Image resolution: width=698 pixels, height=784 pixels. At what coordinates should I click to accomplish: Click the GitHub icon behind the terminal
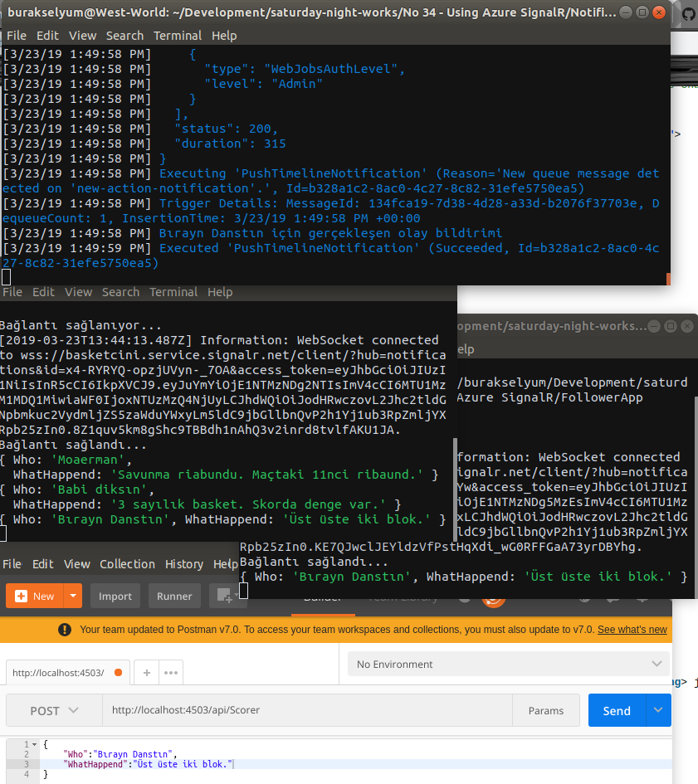(688, 15)
